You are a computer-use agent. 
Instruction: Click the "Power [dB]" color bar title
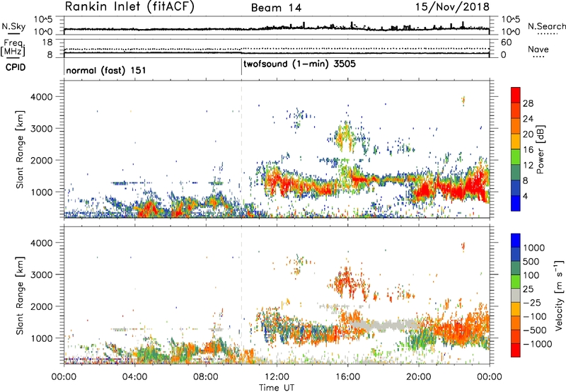(540, 149)
